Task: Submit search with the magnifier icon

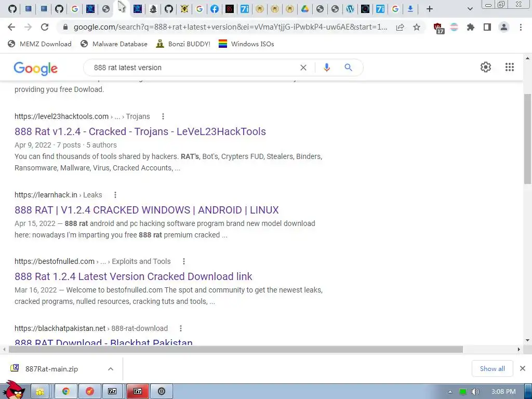Action: pos(349,68)
